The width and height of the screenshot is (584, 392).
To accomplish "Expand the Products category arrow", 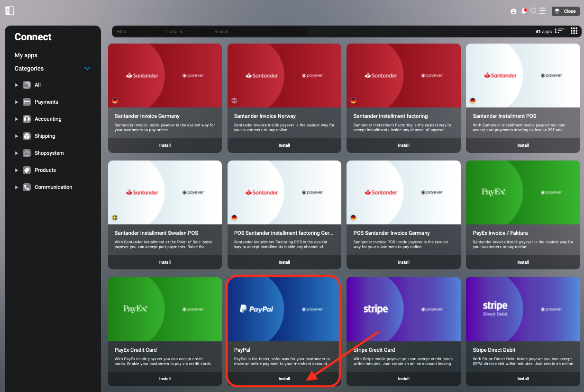I will tap(17, 170).
